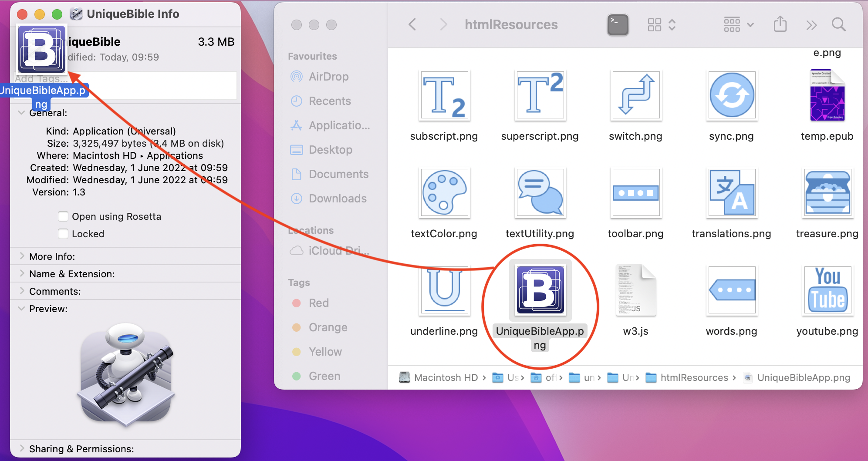Click the Ur folder in path bar

[x=621, y=377]
